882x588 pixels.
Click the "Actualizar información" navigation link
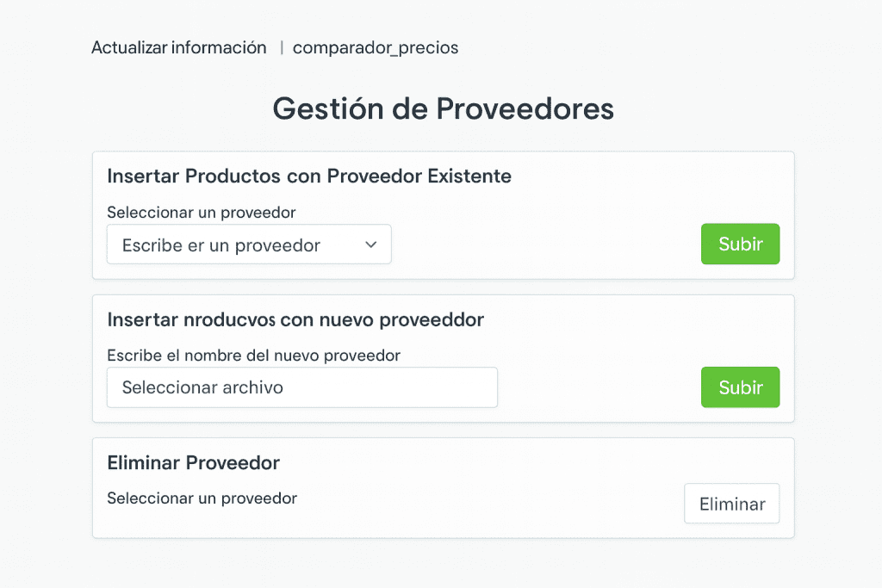[x=179, y=48]
